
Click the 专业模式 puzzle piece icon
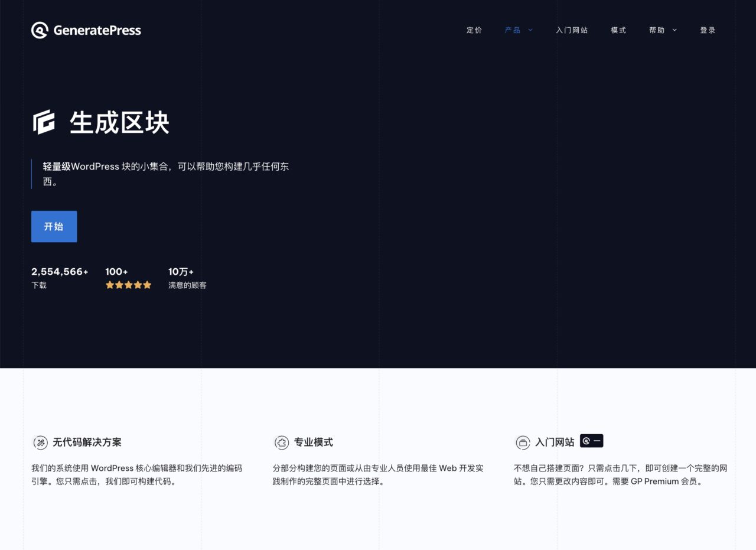281,442
